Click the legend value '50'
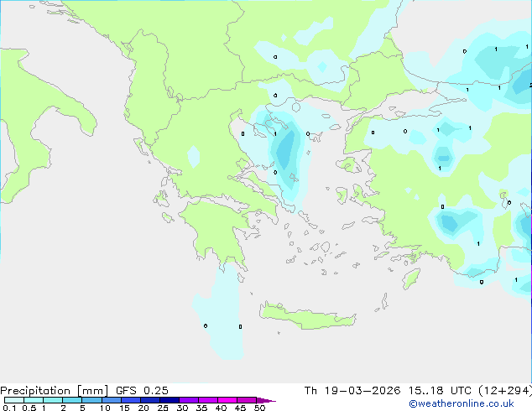The width and height of the screenshot is (532, 411). click(x=259, y=408)
